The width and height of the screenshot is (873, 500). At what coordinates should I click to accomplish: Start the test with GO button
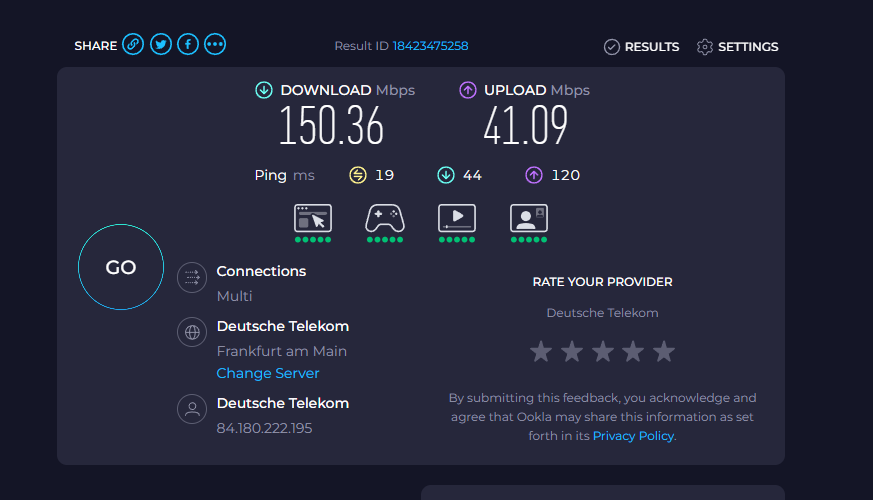(121, 267)
